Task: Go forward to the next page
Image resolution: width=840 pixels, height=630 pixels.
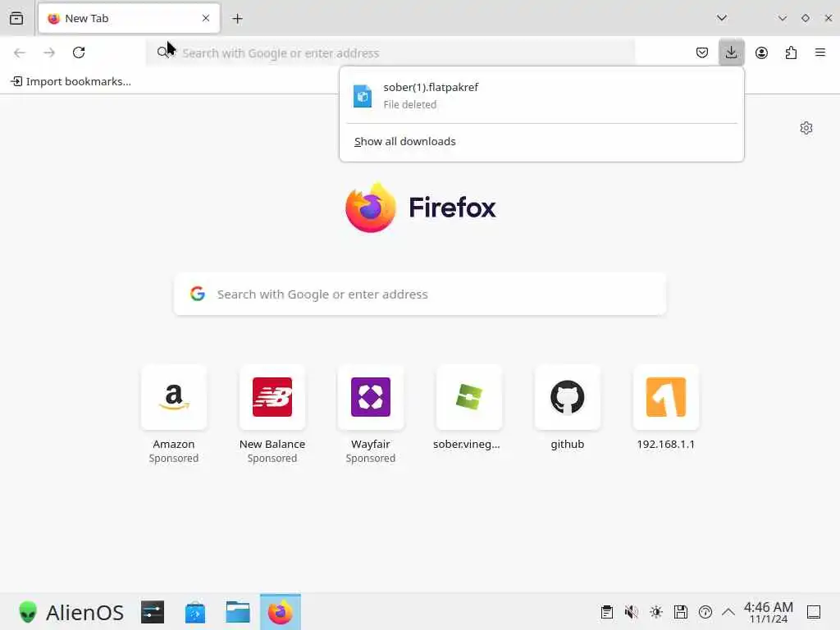Action: pos(49,52)
